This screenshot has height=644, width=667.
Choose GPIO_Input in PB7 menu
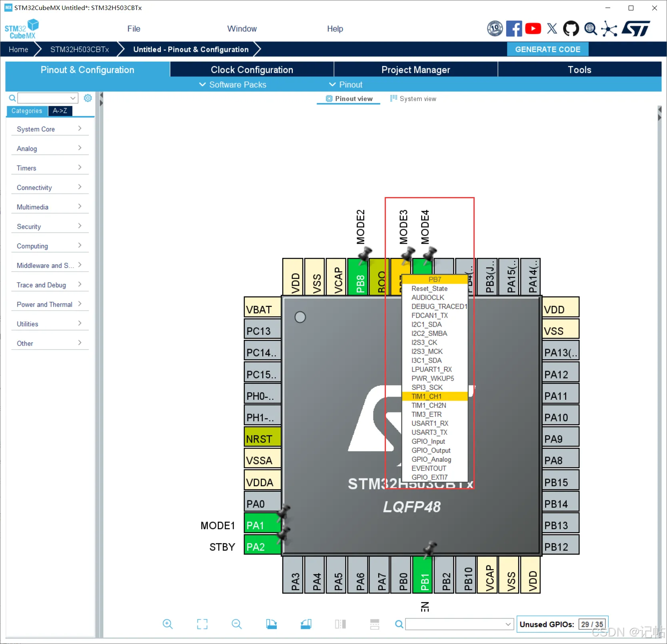435,441
